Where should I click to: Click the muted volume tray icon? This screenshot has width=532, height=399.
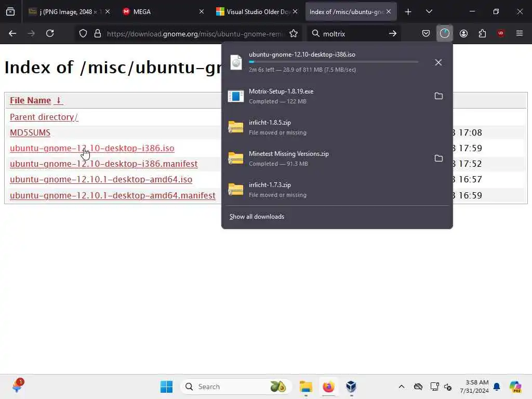pos(448,387)
